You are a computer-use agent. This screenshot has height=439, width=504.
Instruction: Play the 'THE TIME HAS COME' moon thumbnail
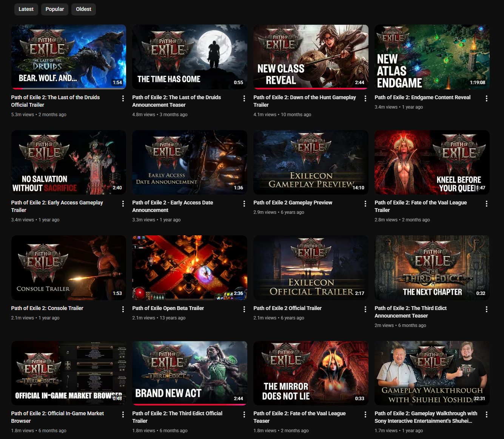[190, 57]
